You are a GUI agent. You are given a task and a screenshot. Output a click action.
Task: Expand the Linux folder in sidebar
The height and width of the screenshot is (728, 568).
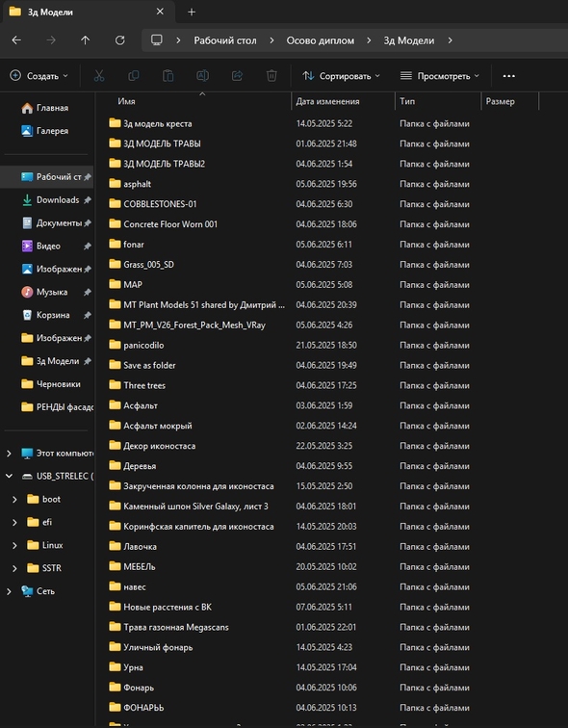click(x=14, y=545)
